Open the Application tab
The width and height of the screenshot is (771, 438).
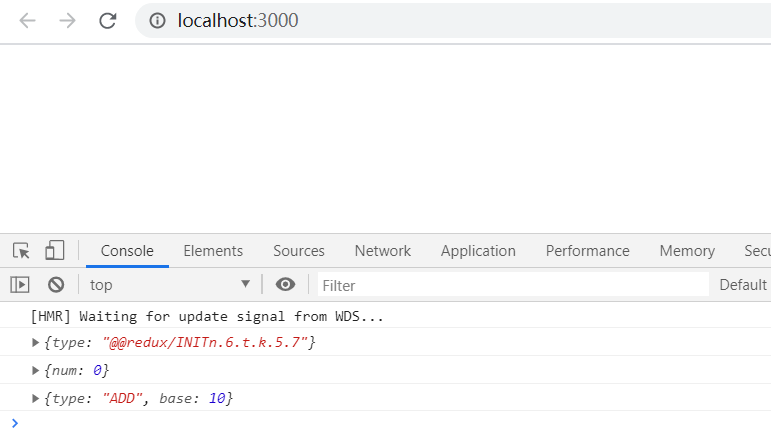478,251
